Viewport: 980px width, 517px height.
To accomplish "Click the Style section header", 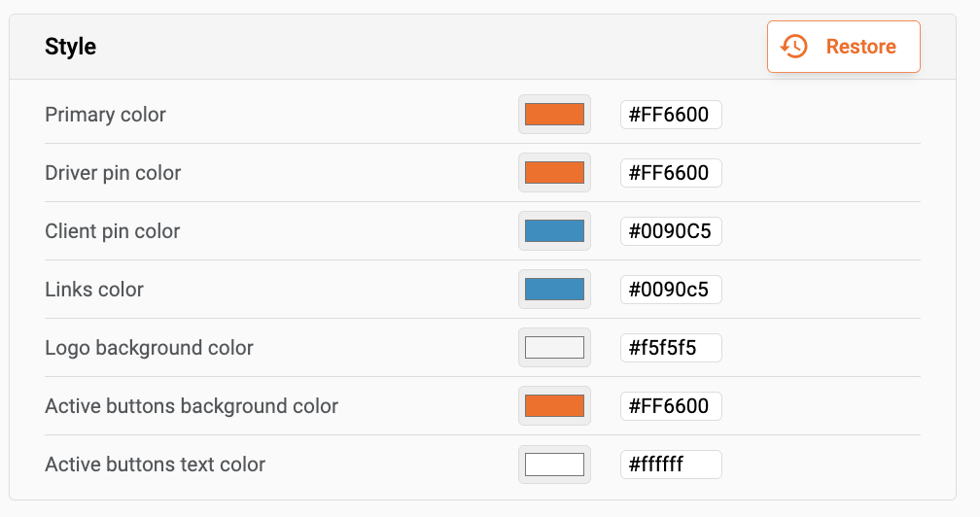I will [x=71, y=47].
